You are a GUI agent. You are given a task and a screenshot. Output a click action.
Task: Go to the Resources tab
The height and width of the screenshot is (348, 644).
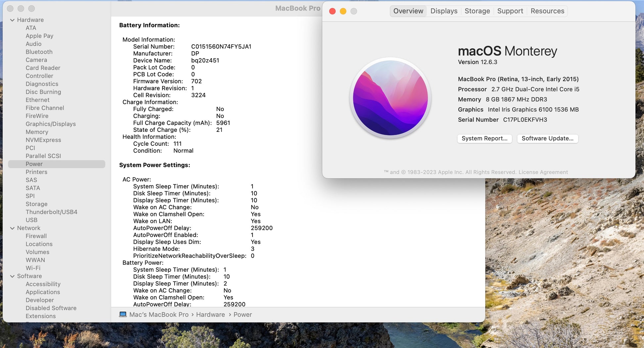(547, 11)
